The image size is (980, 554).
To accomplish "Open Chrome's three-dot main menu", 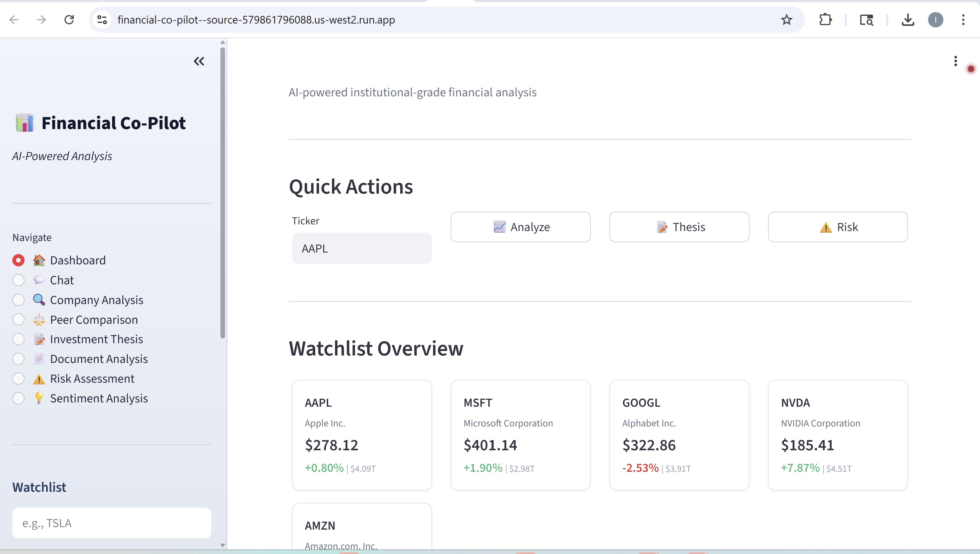I will [x=963, y=20].
